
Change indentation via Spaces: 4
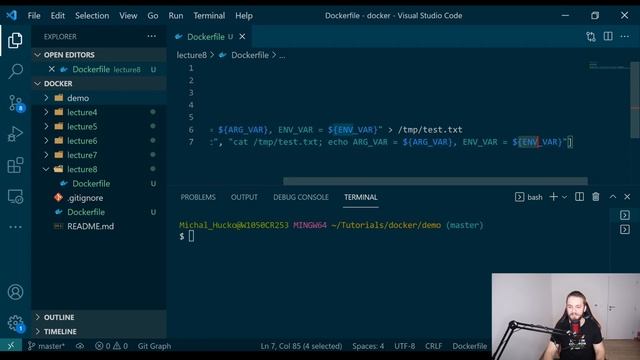(x=368, y=346)
